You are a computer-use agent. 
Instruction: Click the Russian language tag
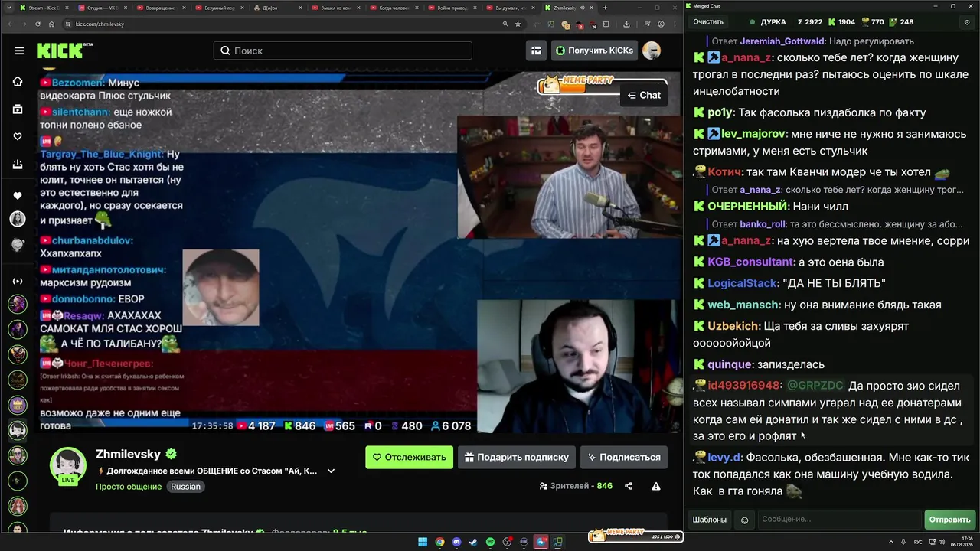click(x=185, y=487)
